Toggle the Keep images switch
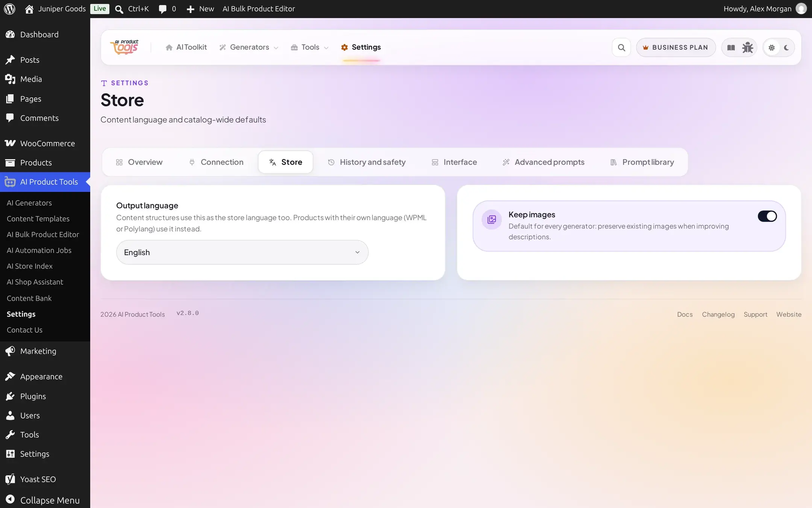The height and width of the screenshot is (508, 812). click(x=767, y=216)
